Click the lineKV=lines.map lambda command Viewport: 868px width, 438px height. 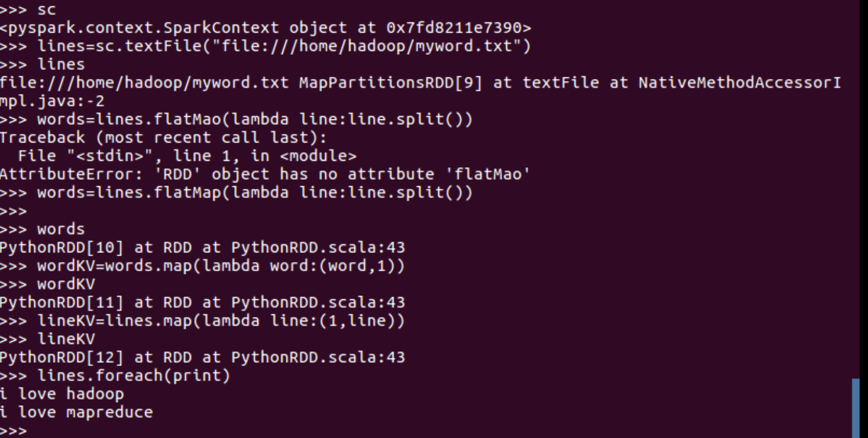pos(221,321)
